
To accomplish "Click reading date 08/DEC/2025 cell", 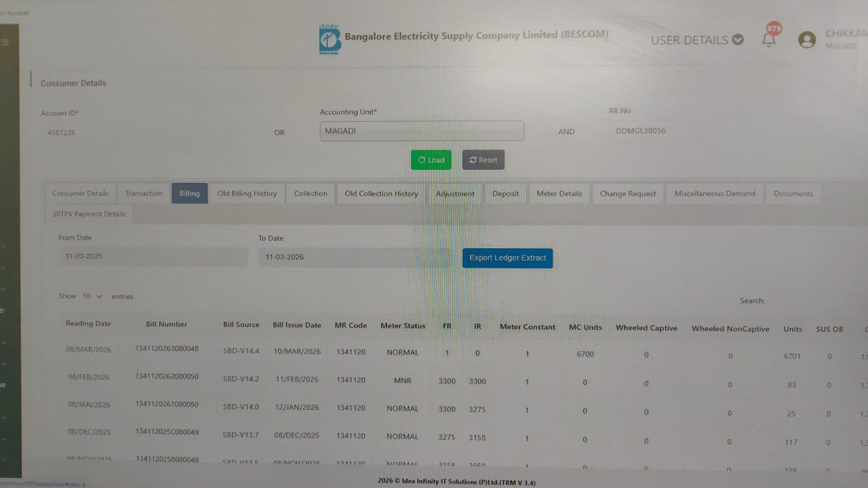I will point(89,432).
